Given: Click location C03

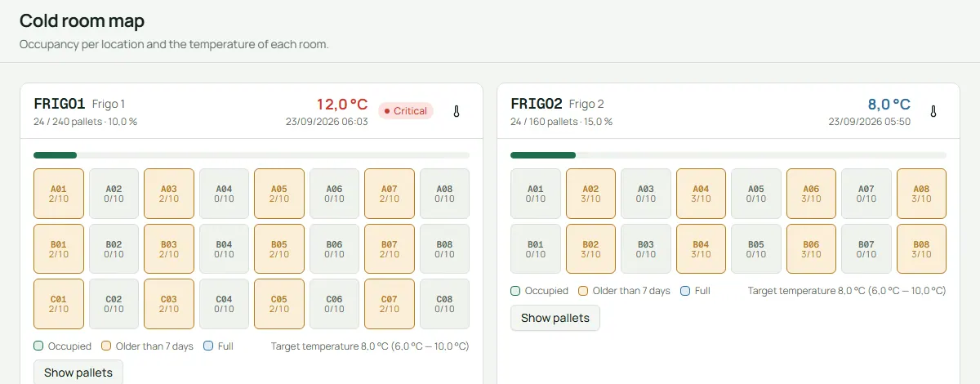Looking at the screenshot, I should point(169,304).
